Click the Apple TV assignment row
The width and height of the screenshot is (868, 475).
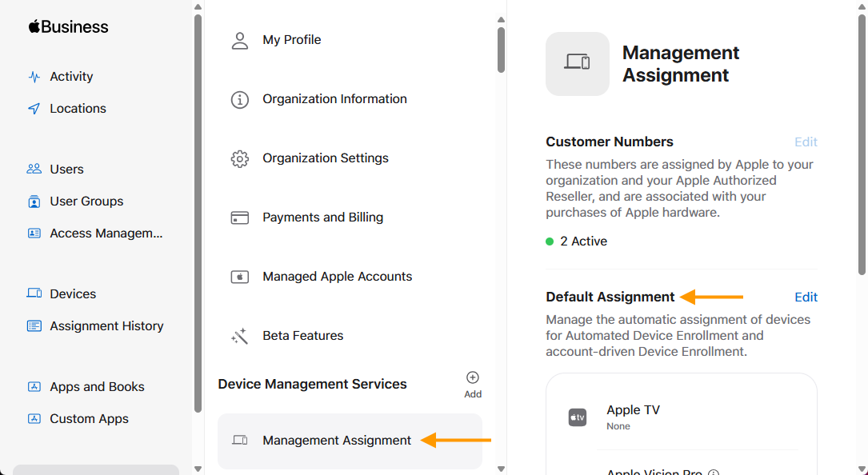click(x=682, y=417)
